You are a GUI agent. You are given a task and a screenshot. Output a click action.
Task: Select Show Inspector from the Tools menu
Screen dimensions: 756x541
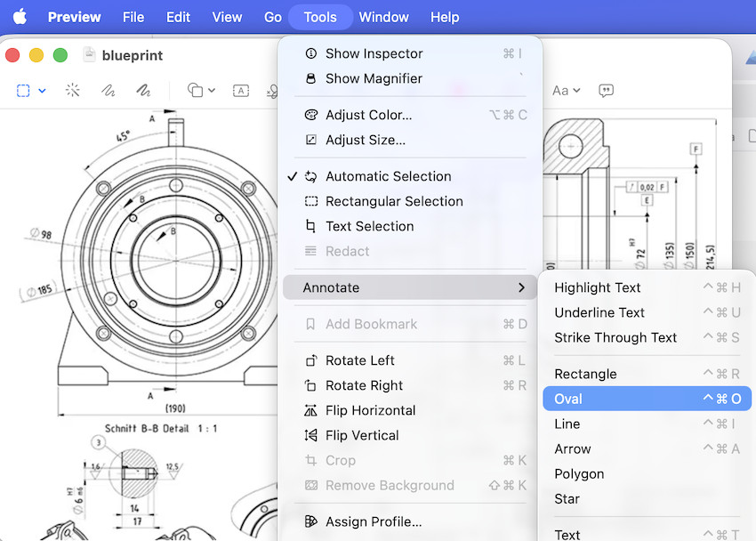click(372, 53)
